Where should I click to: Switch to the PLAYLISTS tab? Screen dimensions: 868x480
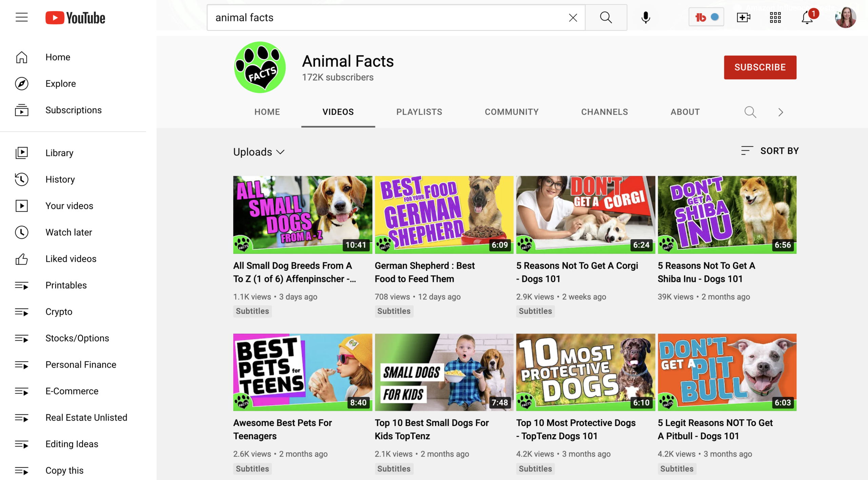tap(419, 112)
